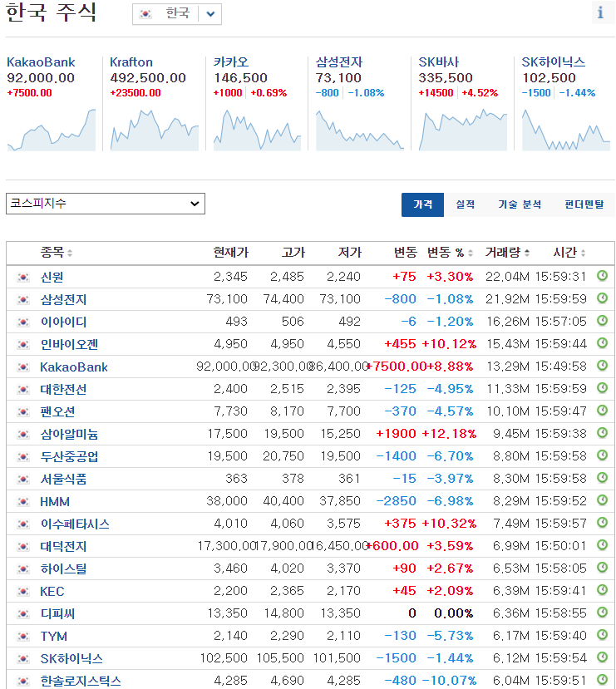The image size is (616, 689).
Task: Open KakaoBank card in top carousel
Action: (41, 62)
